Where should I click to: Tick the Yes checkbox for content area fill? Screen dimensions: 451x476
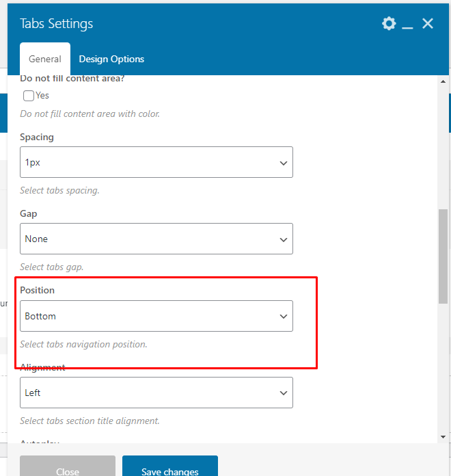29,96
